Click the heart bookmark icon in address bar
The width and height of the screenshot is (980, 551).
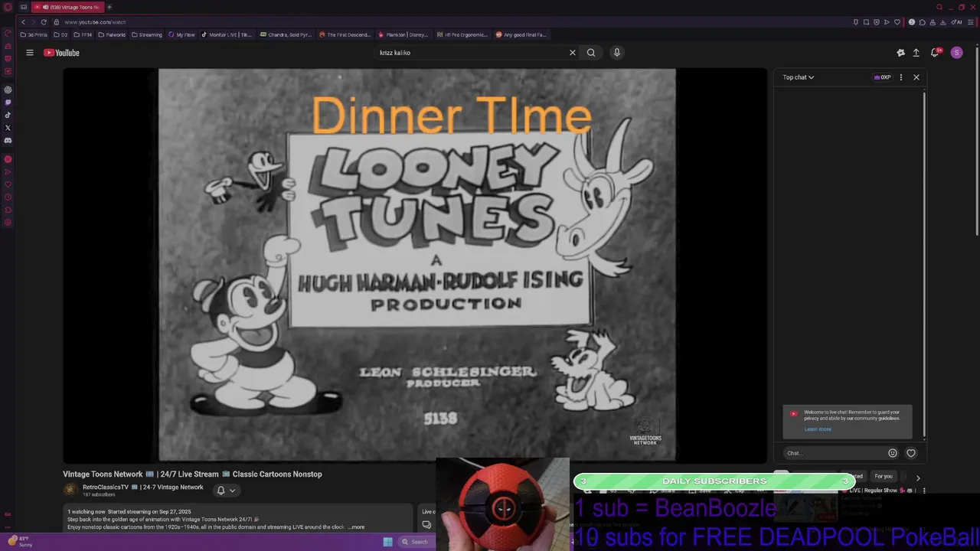(897, 22)
